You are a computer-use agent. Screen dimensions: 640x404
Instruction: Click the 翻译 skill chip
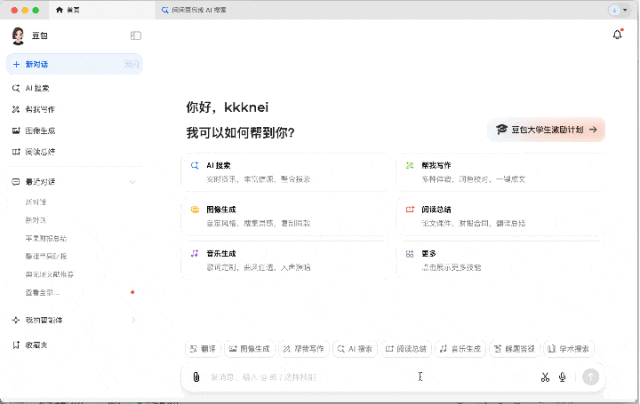click(x=203, y=349)
